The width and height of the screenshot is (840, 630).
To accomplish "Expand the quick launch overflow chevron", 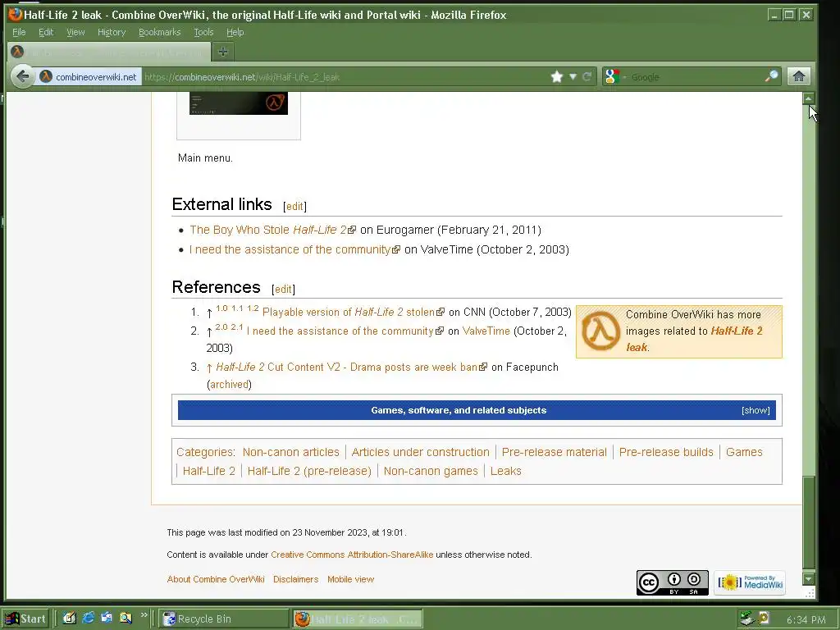I will click(x=144, y=615).
